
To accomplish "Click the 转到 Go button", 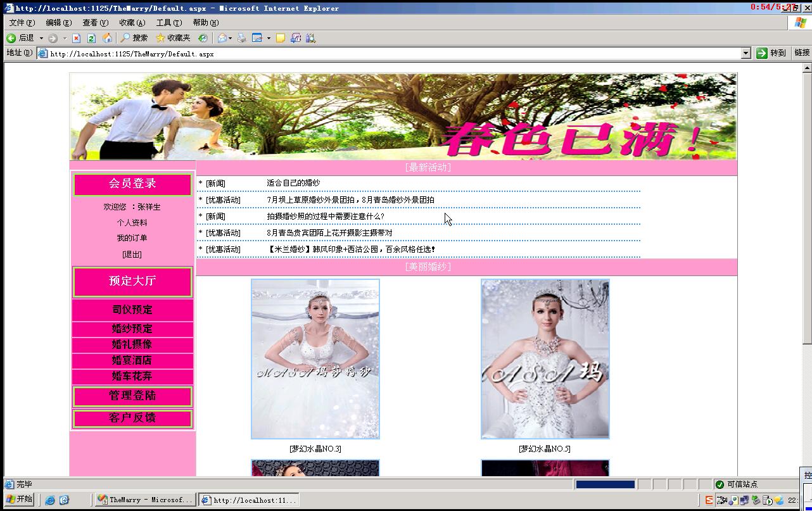I will pos(771,53).
